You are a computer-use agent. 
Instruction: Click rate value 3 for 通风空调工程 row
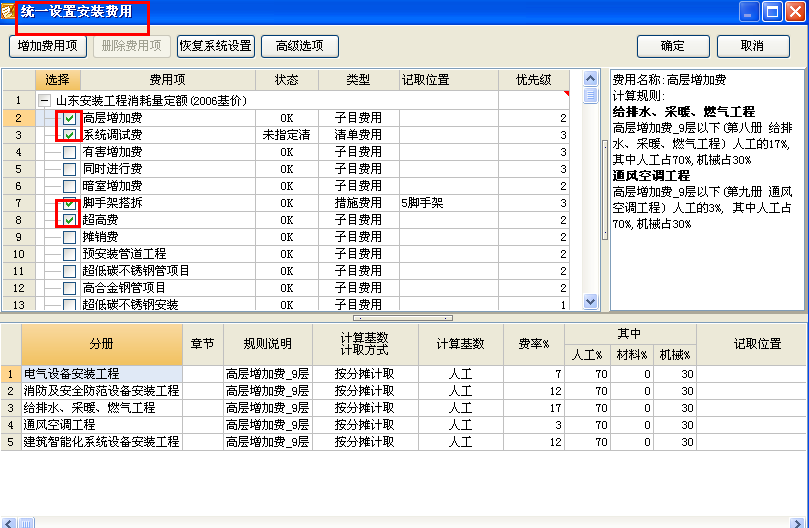point(534,425)
